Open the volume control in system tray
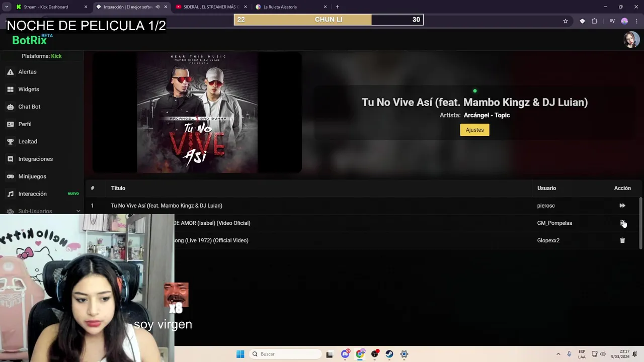This screenshot has height=362, width=644. 603,354
